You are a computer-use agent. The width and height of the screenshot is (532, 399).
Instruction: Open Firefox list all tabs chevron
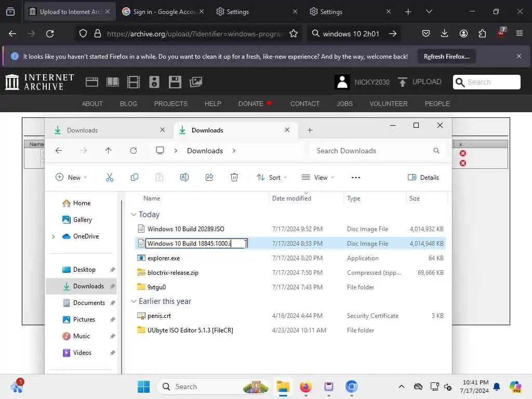point(429,11)
